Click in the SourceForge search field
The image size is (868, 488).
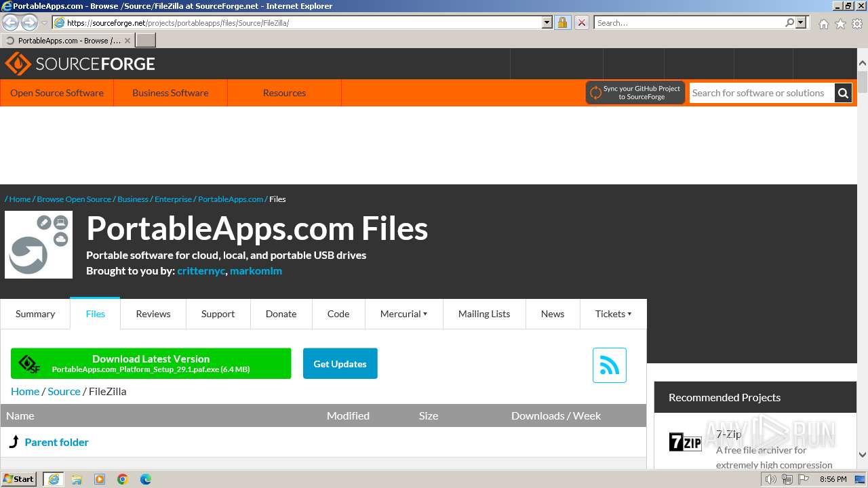point(762,93)
